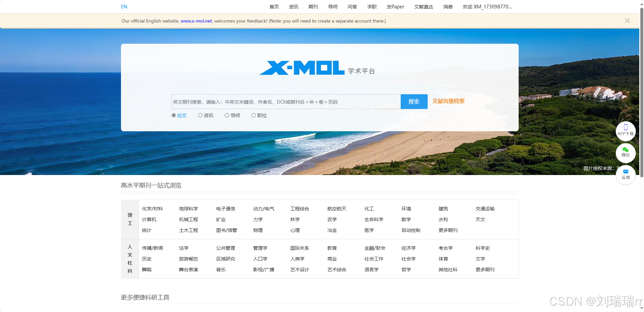Viewport: 644px width, 312px height.
Task: Click the blue 搜索 button
Action: 414,102
